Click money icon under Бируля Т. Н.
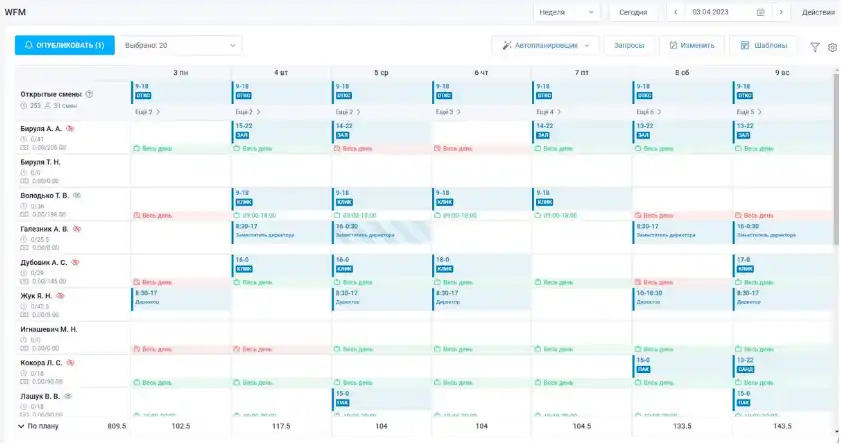Viewport: 841px width, 445px height. (24, 181)
